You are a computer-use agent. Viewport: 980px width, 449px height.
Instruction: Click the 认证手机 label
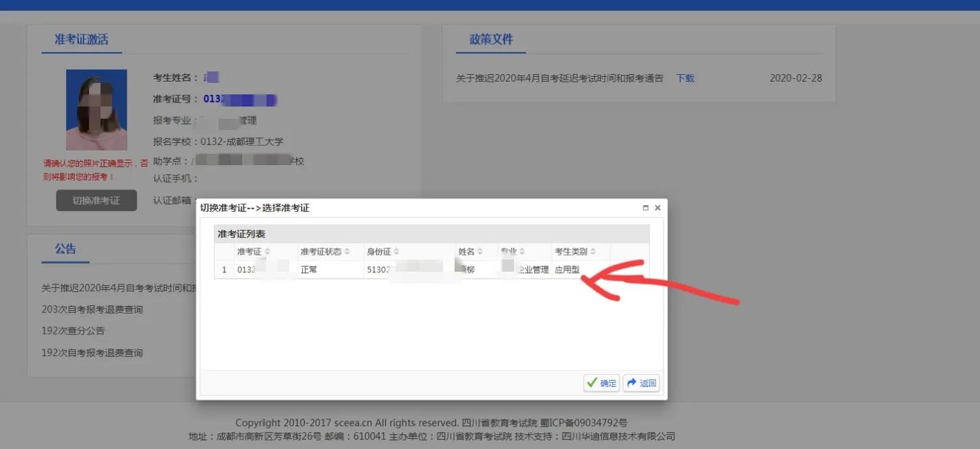coord(175,179)
